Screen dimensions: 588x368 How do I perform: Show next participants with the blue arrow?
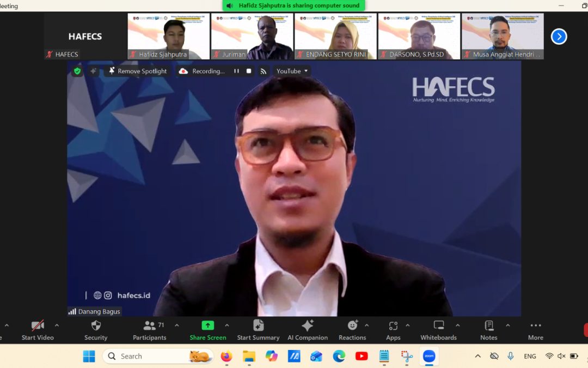point(559,37)
